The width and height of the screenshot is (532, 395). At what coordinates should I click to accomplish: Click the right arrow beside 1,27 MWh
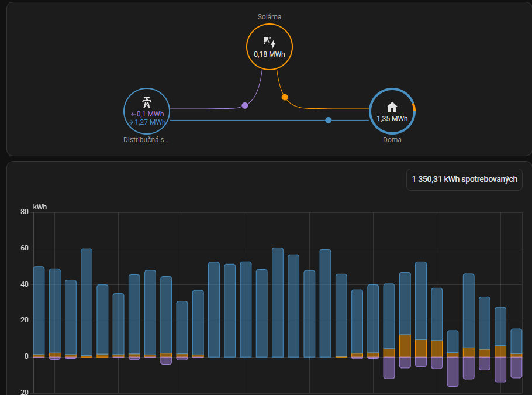tap(131, 122)
